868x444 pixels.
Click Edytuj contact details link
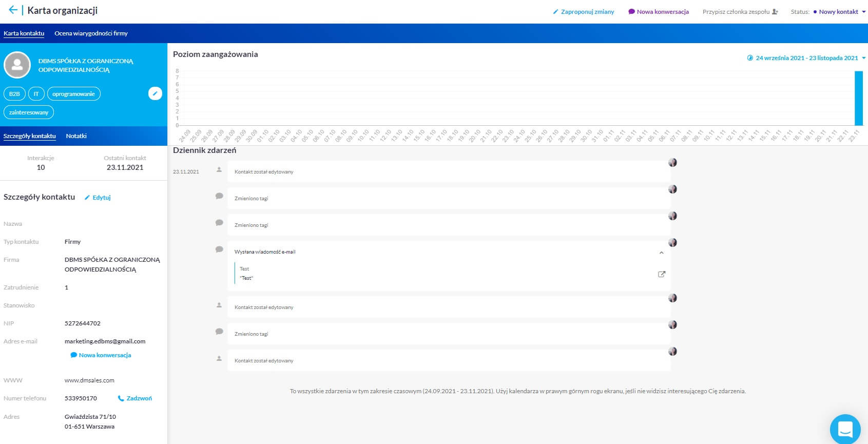(x=98, y=198)
